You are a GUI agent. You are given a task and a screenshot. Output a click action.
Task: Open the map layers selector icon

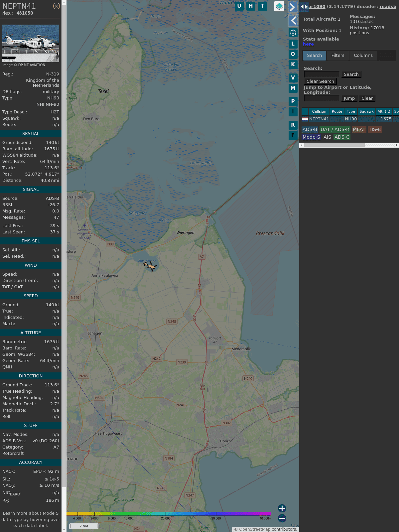279,6
